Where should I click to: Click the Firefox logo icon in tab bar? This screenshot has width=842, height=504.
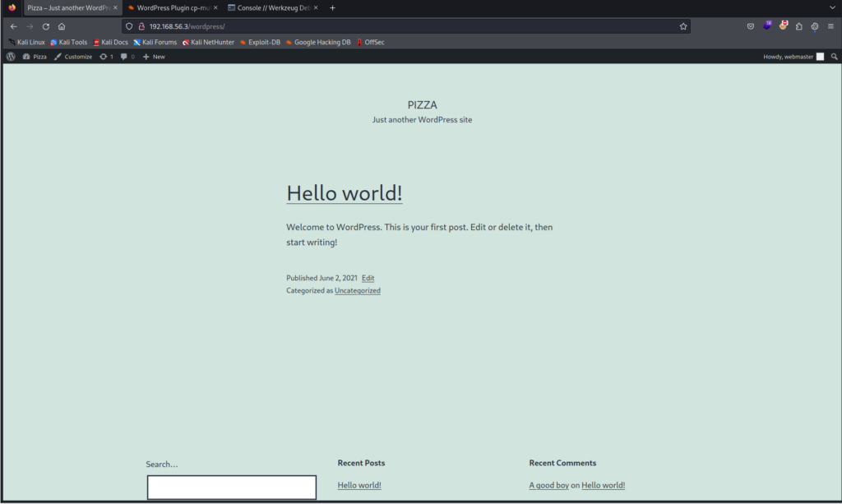coord(12,7)
